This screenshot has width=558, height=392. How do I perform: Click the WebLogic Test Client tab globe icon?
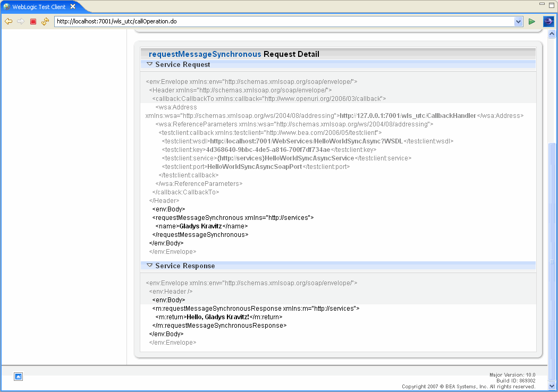coord(7,7)
